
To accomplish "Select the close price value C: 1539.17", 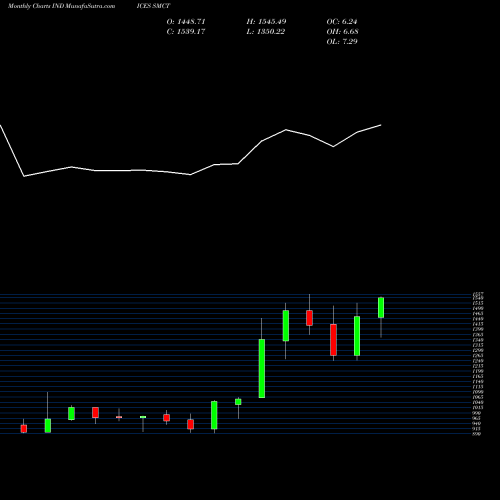I will (x=186, y=32).
